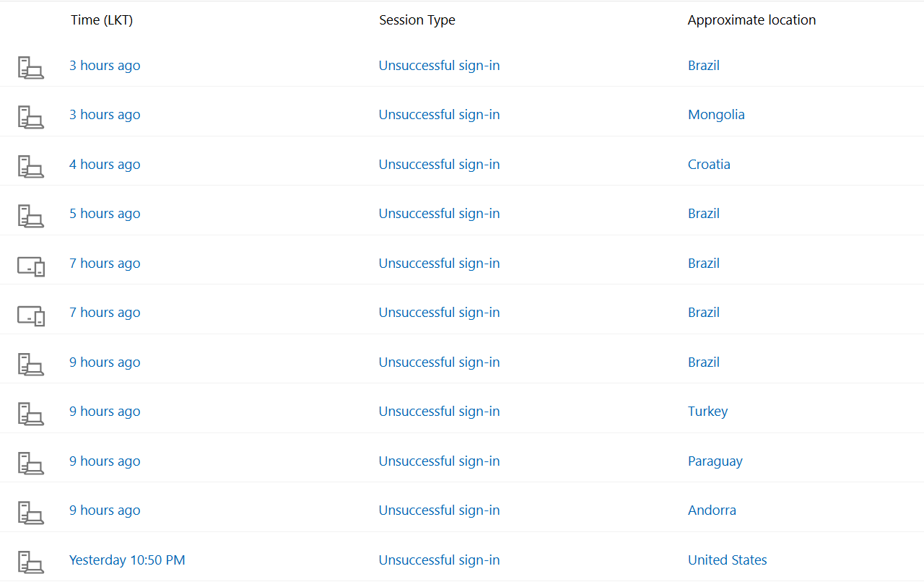The image size is (924, 587).
Task: Click the PC icon beside Croatia sign-in
Action: [x=30, y=166]
